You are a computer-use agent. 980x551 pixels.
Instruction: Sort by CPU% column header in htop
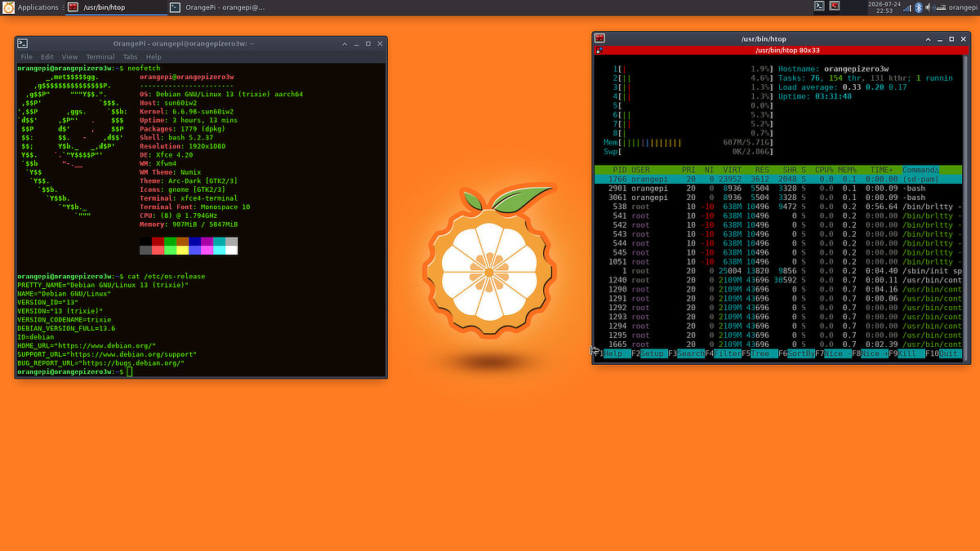click(824, 170)
